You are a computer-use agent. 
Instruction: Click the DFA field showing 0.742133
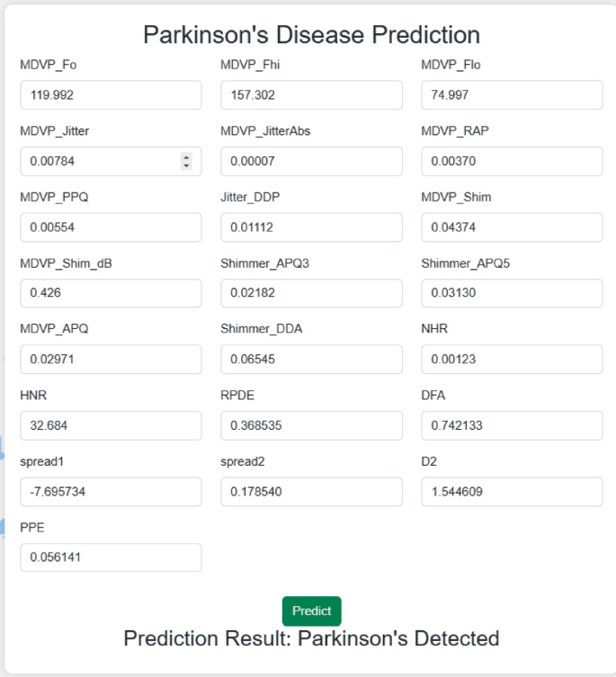(x=512, y=426)
